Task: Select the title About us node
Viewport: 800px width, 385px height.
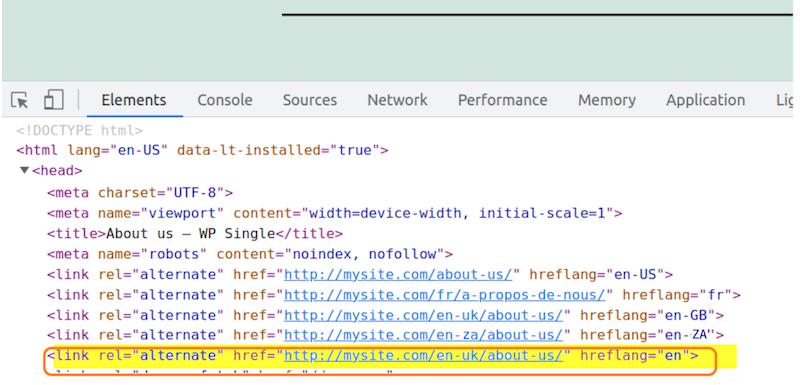Action: point(194,234)
